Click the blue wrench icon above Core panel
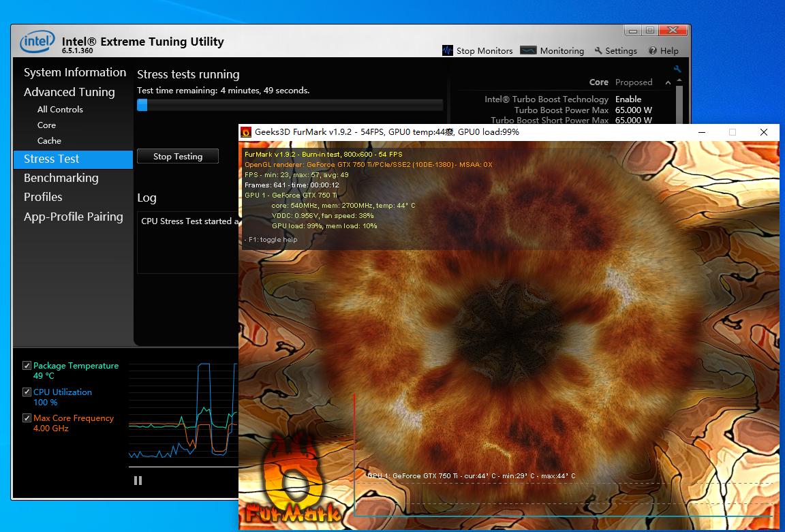This screenshot has height=532, width=785. 677,69
